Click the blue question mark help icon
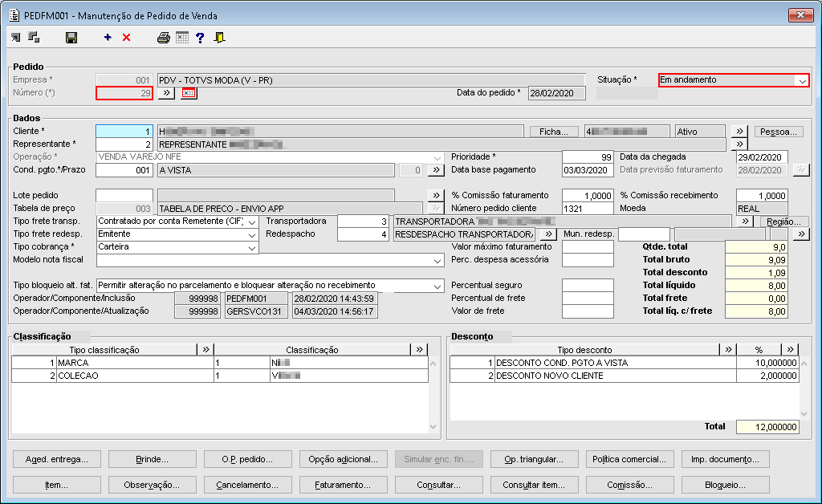The image size is (822, 504). (x=200, y=38)
